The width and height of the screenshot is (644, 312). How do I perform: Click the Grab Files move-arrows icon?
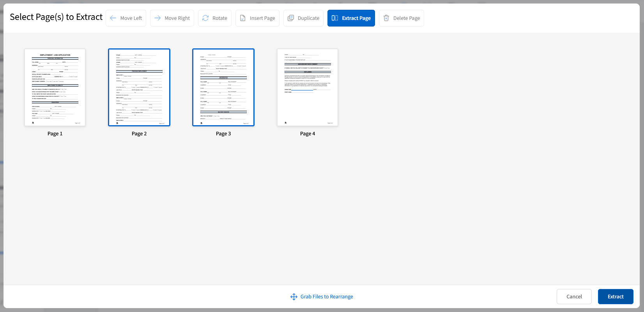[x=294, y=297]
